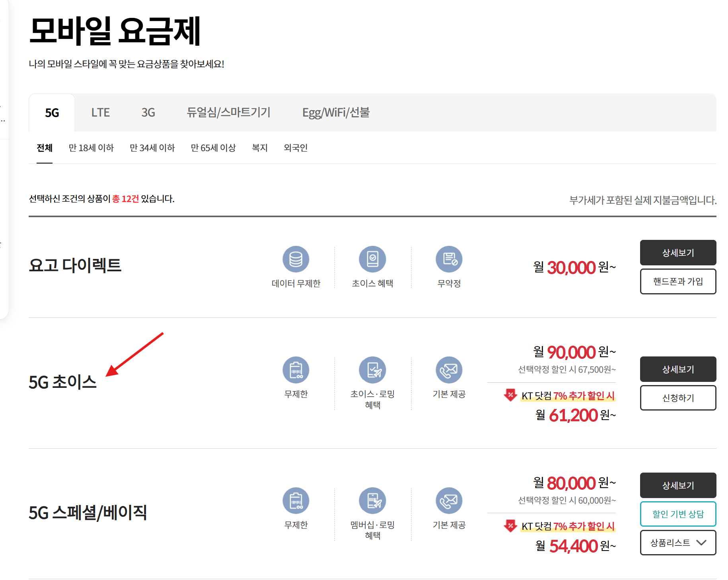
Task: Click the discount tag icon in 5G 초이스 row
Action: point(510,395)
